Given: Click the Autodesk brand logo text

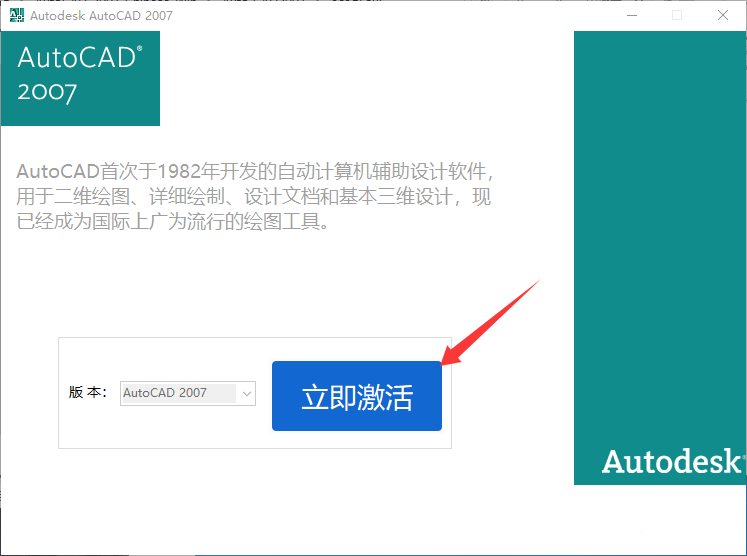Looking at the screenshot, I should pyautogui.click(x=672, y=461).
